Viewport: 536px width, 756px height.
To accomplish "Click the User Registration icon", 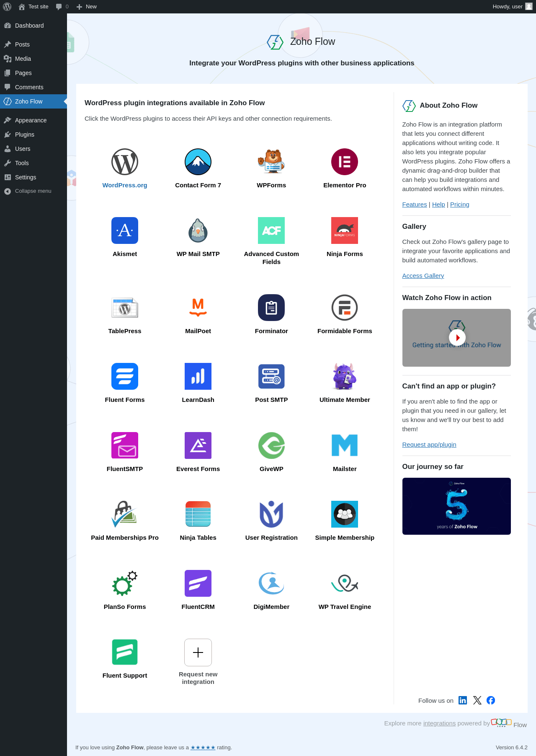I will (x=271, y=514).
